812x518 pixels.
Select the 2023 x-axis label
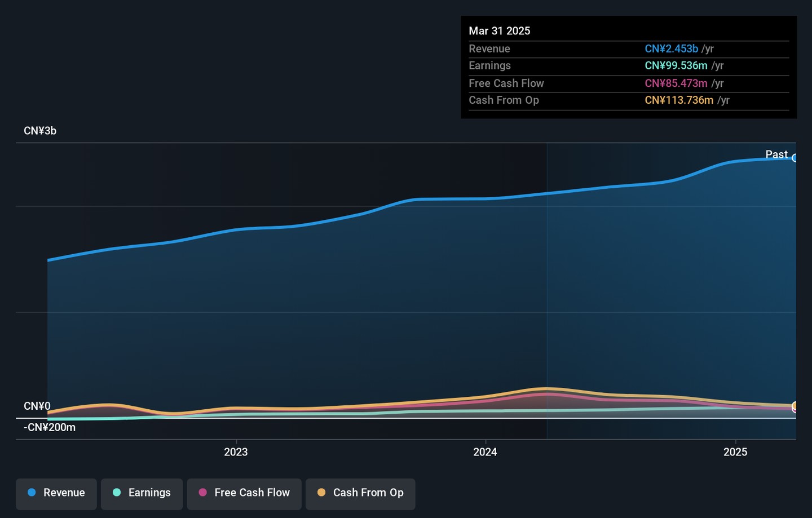pyautogui.click(x=236, y=452)
